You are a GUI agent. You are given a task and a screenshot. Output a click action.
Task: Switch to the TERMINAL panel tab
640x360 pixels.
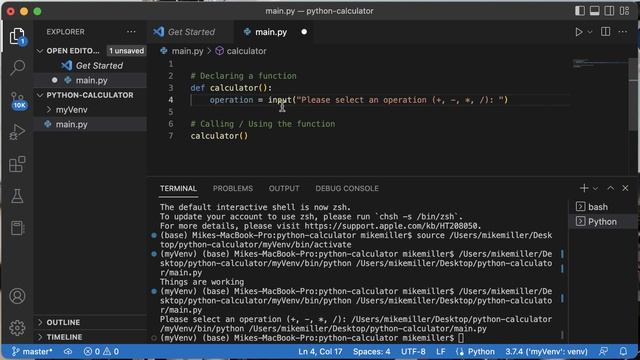pyautogui.click(x=178, y=189)
